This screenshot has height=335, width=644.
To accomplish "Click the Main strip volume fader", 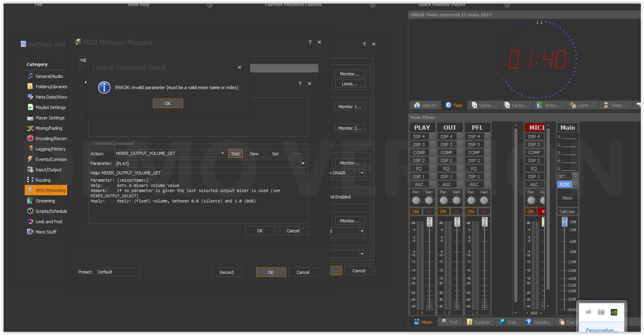I will point(564,222).
